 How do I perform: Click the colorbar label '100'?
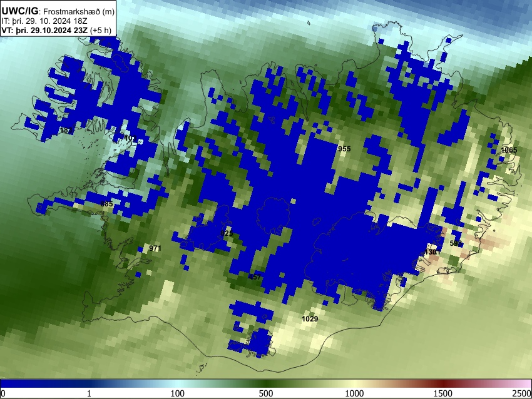click(x=178, y=393)
